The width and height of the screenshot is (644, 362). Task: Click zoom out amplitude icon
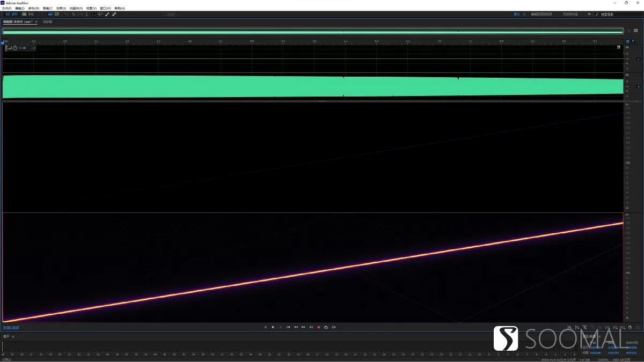[x=577, y=327]
